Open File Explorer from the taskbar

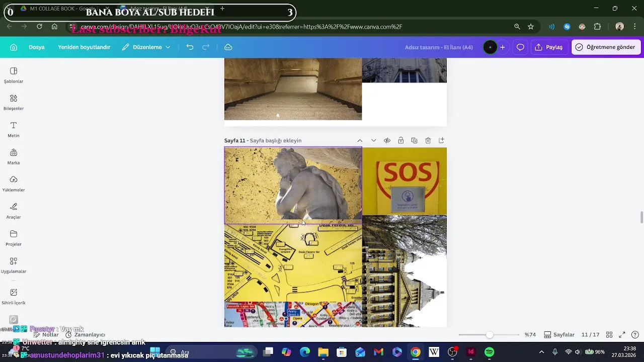[323, 352]
